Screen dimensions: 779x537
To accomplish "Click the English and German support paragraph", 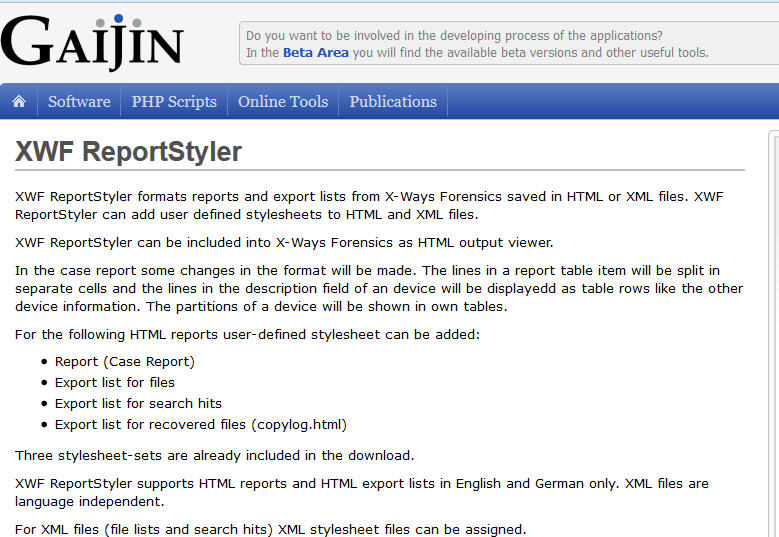I will point(361,491).
